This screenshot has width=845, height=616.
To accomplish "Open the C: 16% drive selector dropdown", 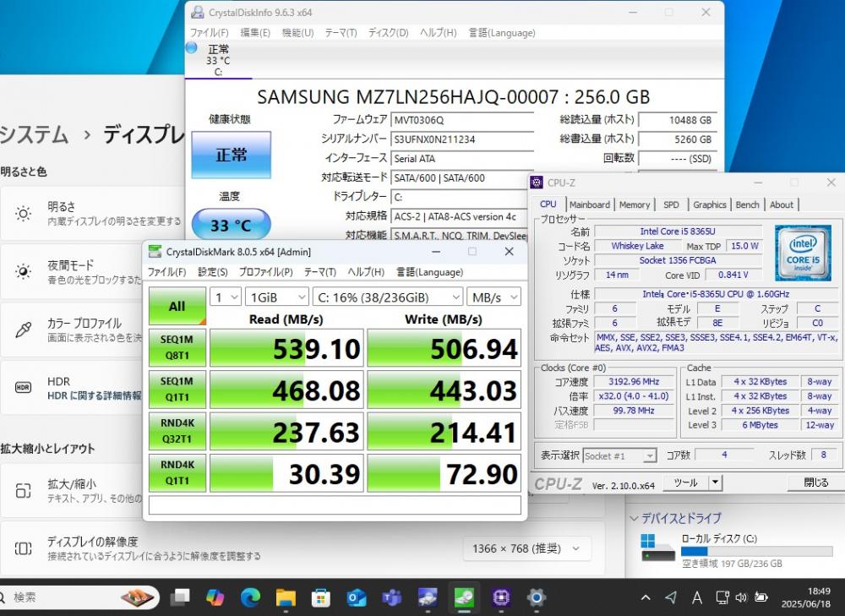I will pos(388,297).
